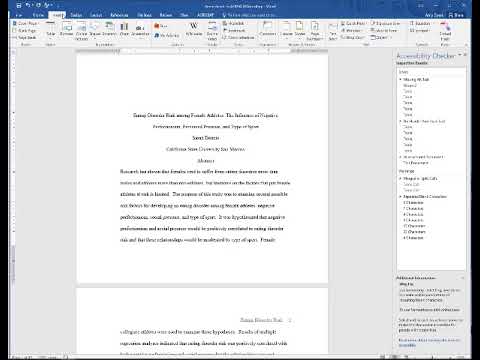Click the Save icon in quick access toolbar
Screen dimensions: 480x360
tap(19, 5)
